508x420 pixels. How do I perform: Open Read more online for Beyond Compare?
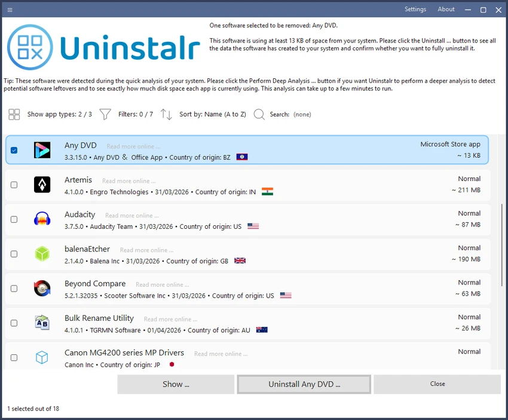(x=163, y=284)
